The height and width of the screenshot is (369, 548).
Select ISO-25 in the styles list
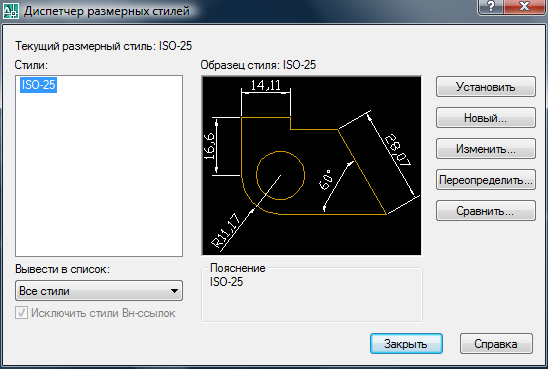[x=38, y=85]
